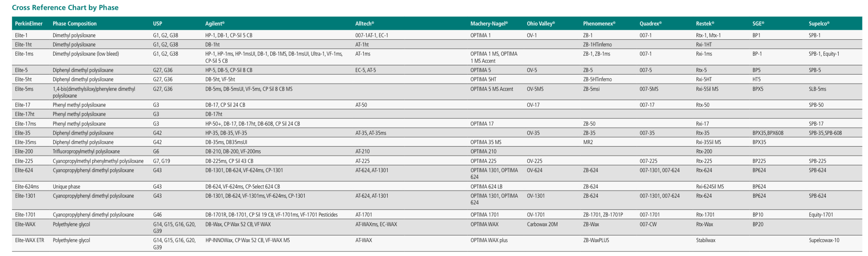Screen dimensions: 868x256
Task: Select the Ohio Valley column header
Action: click(x=541, y=24)
